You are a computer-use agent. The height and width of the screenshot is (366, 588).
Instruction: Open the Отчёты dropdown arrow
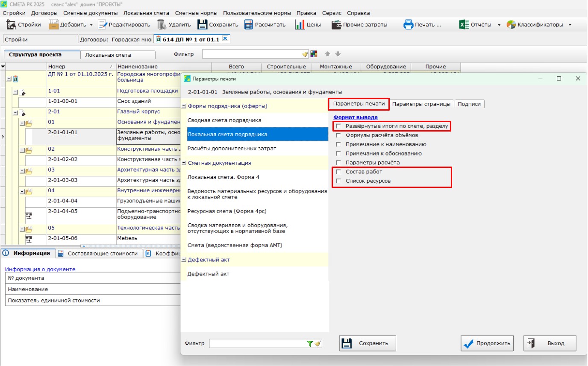point(499,25)
